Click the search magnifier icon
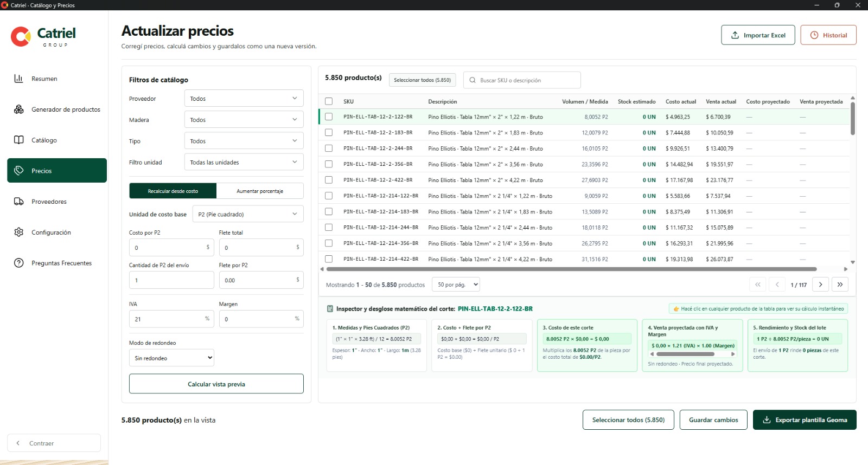Image resolution: width=868 pixels, height=465 pixels. click(473, 80)
